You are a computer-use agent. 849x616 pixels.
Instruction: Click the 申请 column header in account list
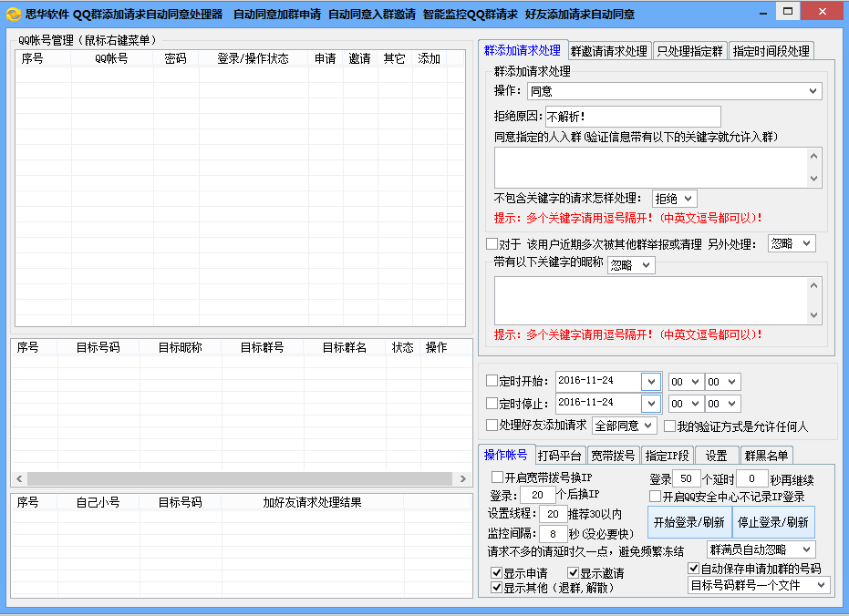pyautogui.click(x=326, y=58)
